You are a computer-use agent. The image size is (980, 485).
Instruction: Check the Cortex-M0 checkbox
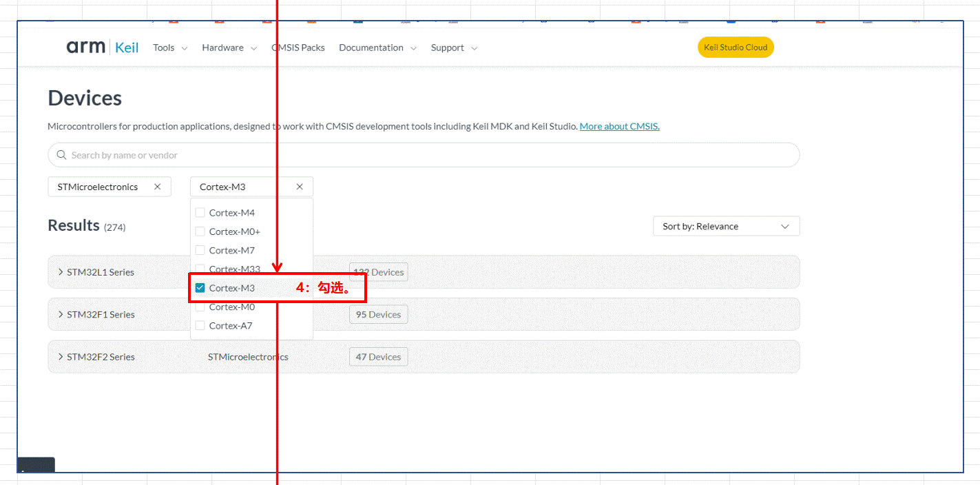click(x=200, y=307)
